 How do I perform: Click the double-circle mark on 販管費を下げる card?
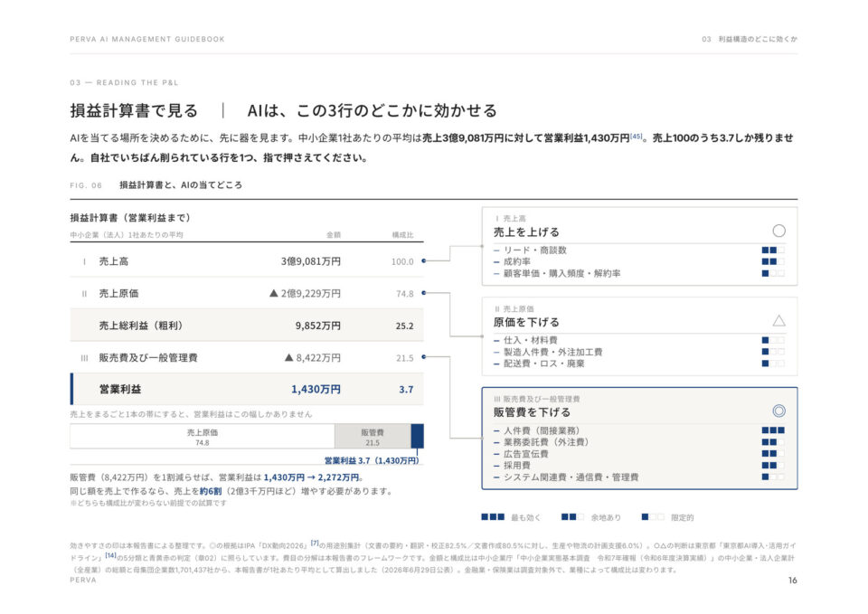778,411
